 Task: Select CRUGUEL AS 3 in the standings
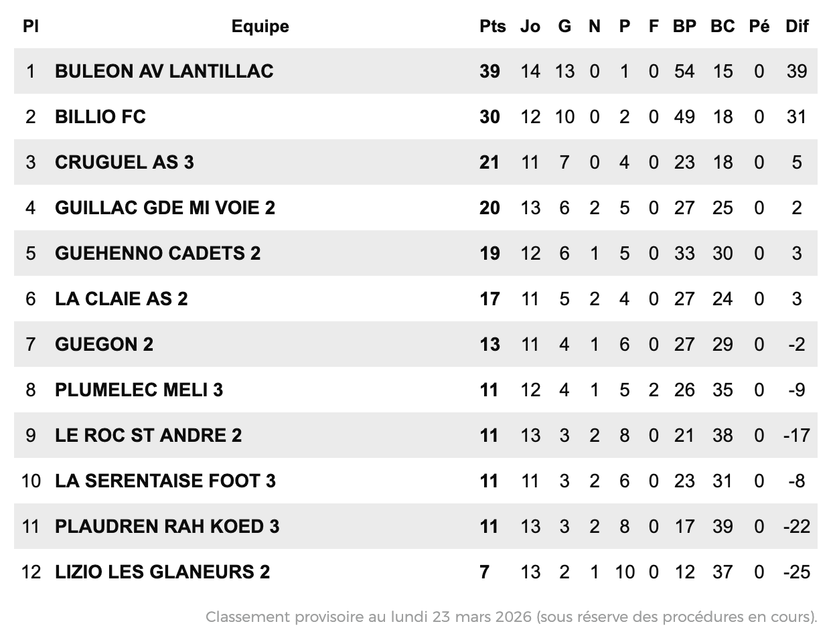(125, 162)
